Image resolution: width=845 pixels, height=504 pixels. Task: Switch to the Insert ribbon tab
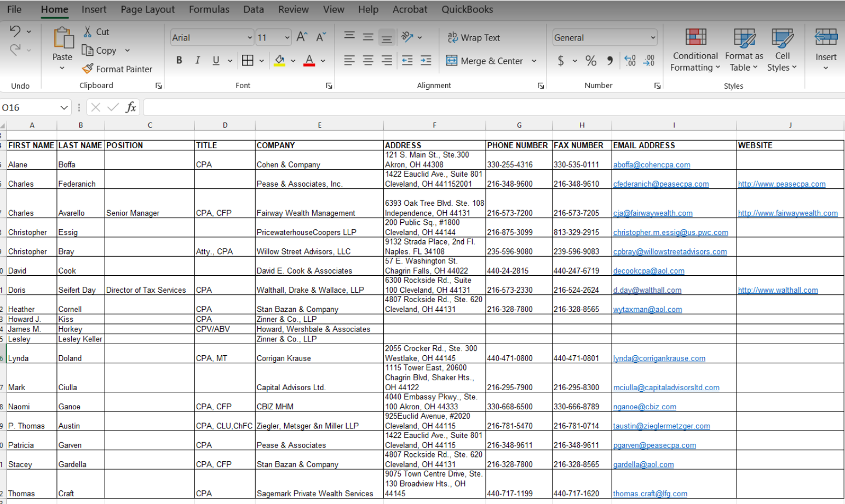pos(94,9)
